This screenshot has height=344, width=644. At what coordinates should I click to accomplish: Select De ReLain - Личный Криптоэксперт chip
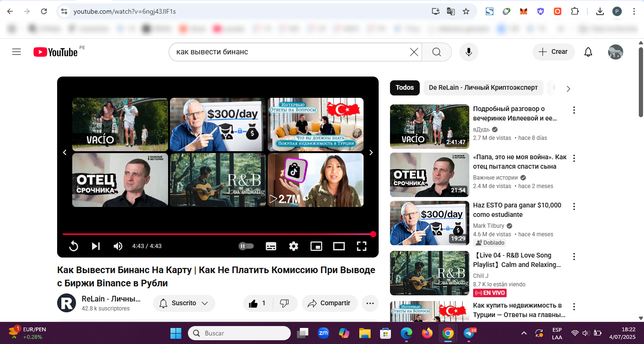pos(483,88)
